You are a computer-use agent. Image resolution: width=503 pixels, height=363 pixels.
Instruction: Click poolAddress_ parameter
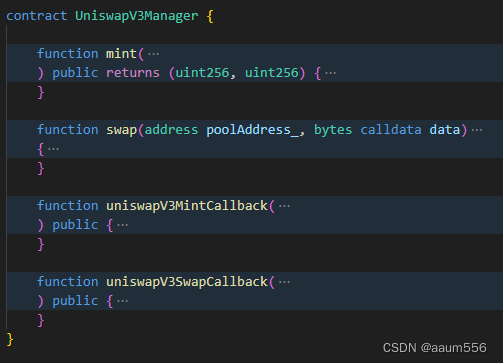point(252,130)
